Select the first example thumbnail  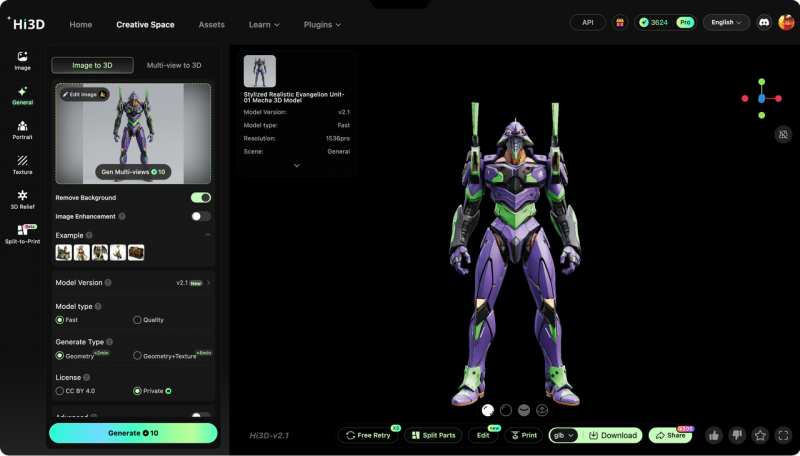coord(64,252)
